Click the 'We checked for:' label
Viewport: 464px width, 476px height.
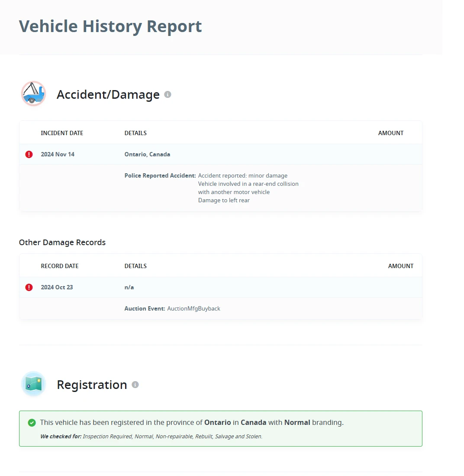[61, 436]
